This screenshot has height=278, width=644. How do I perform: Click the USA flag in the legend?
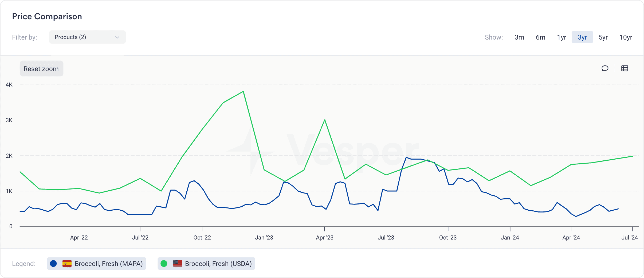pos(177,264)
